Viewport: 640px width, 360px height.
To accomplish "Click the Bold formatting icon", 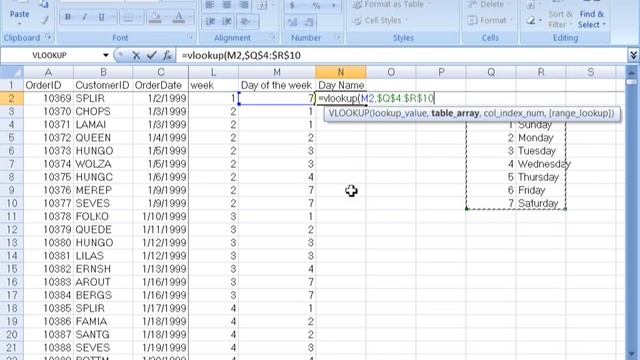I will [x=68, y=17].
